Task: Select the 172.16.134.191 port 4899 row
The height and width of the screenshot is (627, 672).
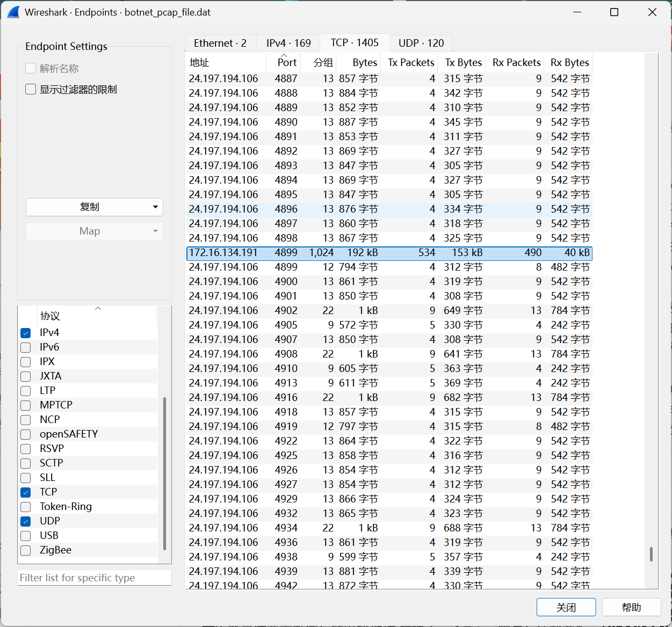Action: point(389,253)
